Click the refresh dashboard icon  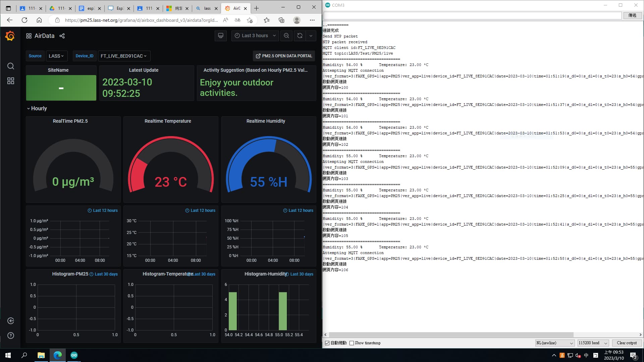(x=300, y=36)
